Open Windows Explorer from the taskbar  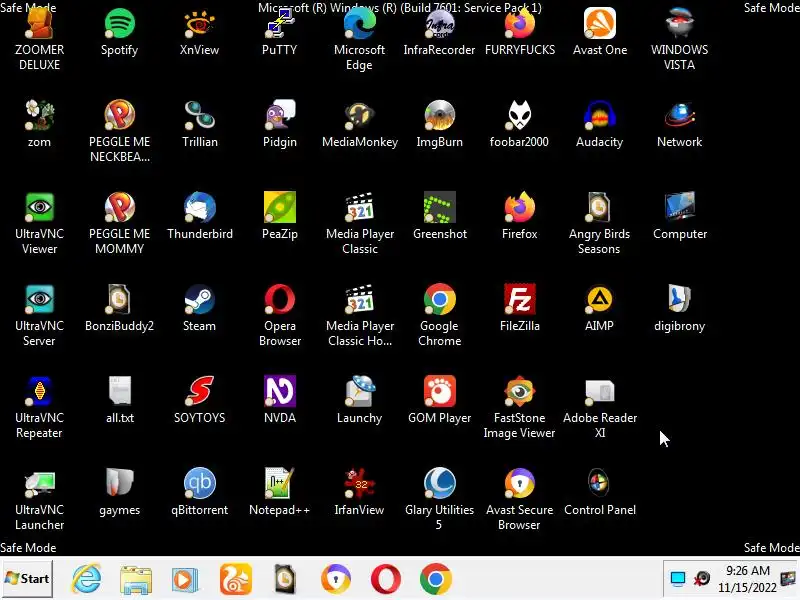tap(136, 579)
